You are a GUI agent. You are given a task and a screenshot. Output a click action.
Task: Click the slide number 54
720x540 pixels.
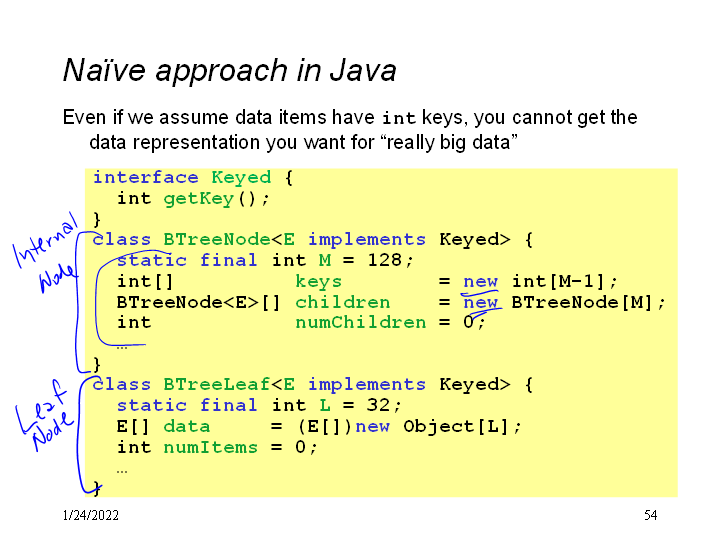tap(650, 515)
